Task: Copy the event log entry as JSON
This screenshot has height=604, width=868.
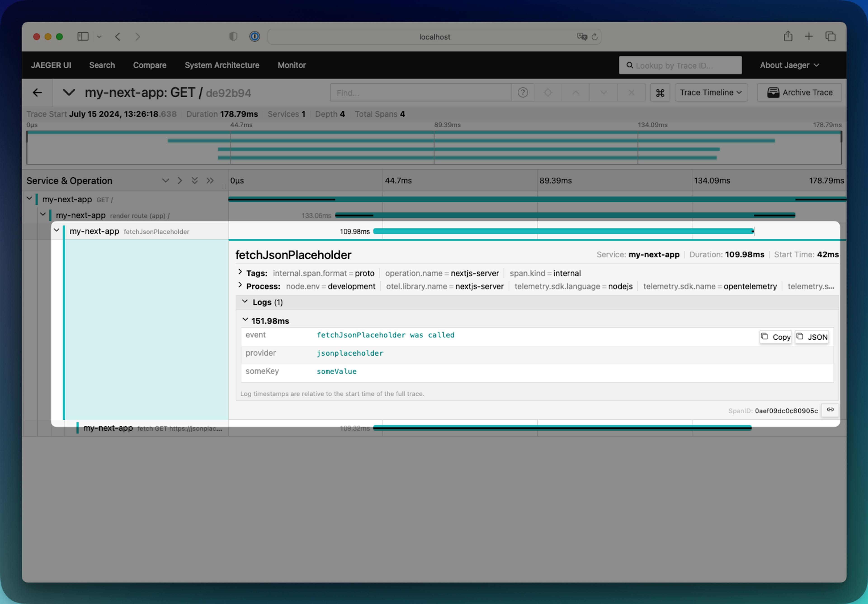Action: [x=812, y=337]
